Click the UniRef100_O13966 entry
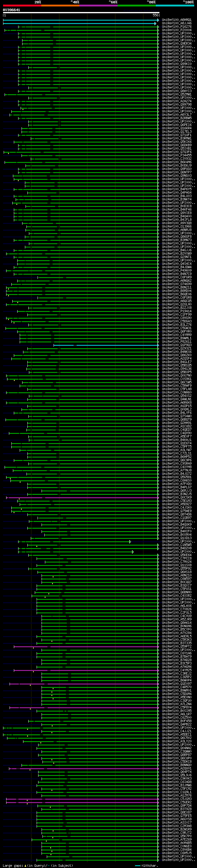Viewport: 197px width, 868px height. [x=177, y=227]
